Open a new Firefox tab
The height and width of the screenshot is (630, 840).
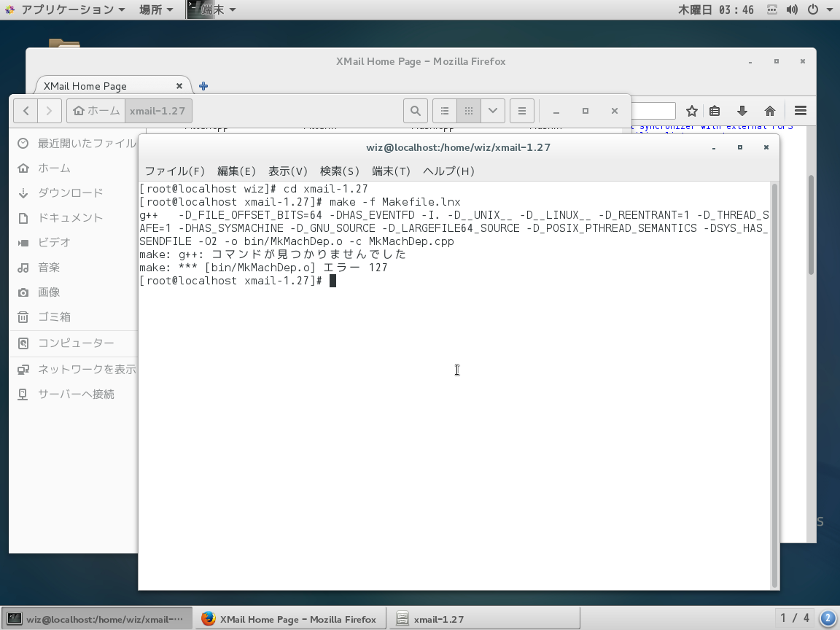point(203,86)
